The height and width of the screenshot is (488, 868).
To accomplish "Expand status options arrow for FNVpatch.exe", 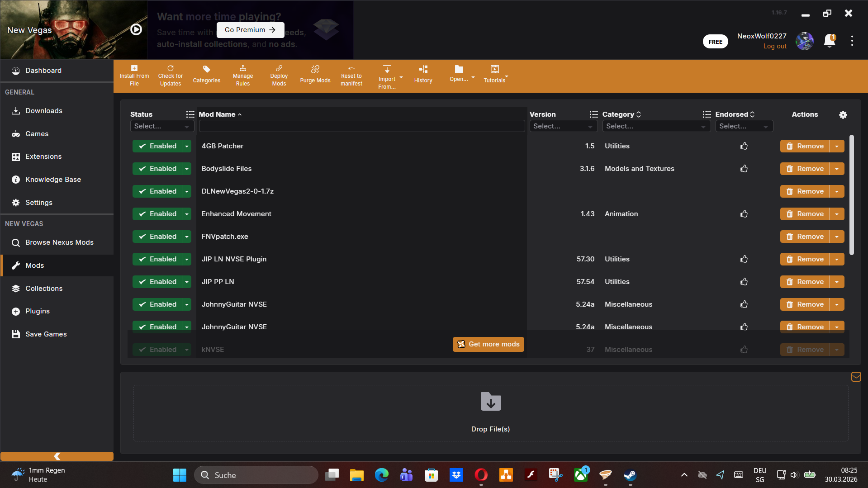I will click(x=187, y=237).
